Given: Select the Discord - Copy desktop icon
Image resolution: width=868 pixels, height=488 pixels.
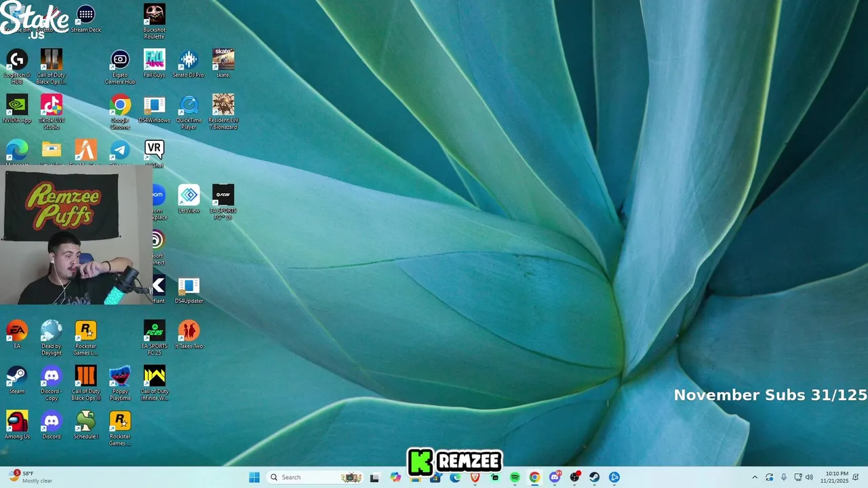Looking at the screenshot, I should click(52, 384).
